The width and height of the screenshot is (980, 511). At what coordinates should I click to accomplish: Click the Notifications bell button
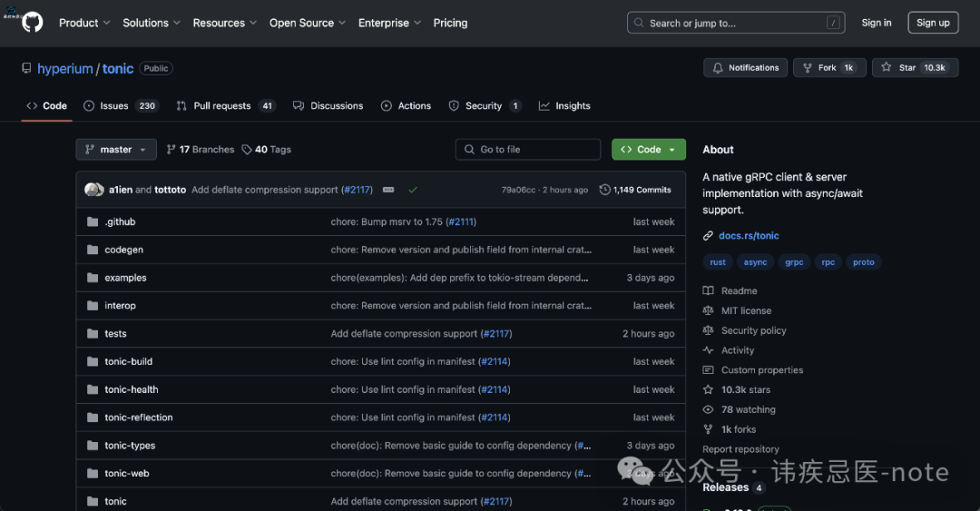[745, 67]
